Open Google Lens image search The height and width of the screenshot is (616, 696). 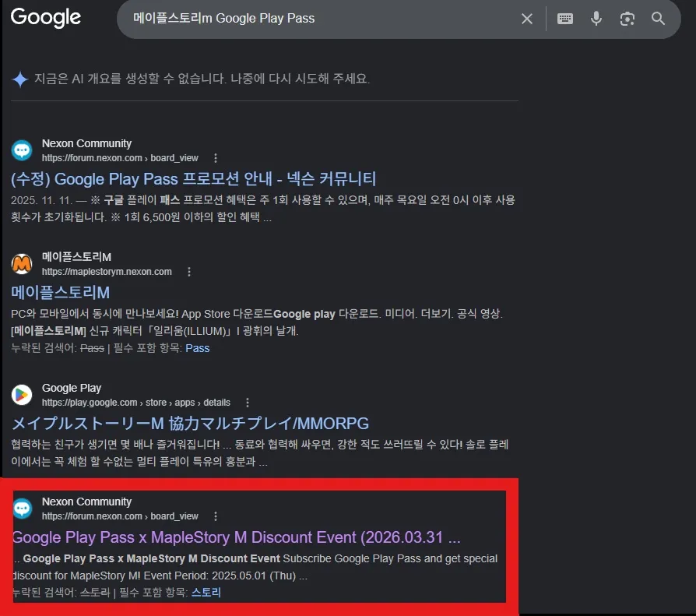click(627, 19)
